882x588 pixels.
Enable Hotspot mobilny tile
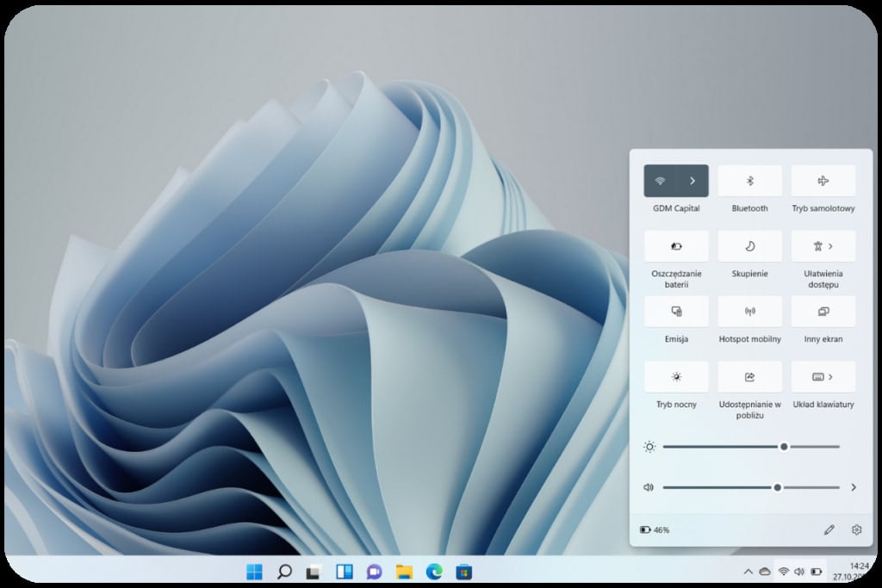[749, 312]
